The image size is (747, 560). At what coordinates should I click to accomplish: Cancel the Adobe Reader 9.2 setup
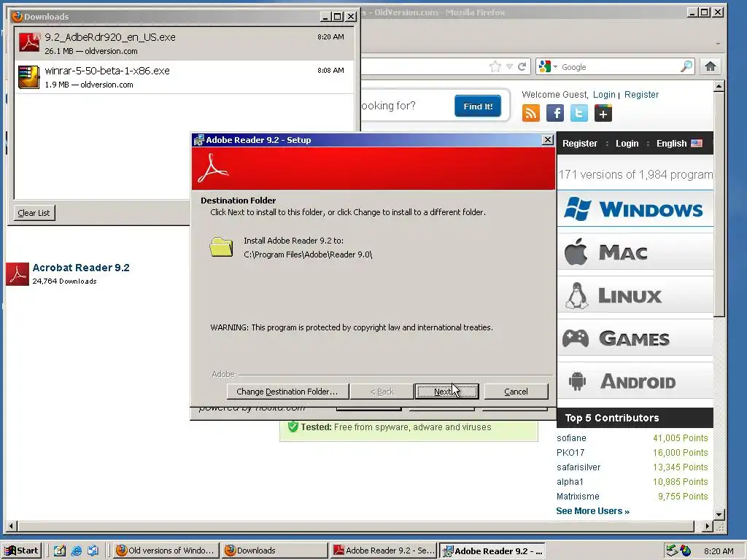[516, 392]
